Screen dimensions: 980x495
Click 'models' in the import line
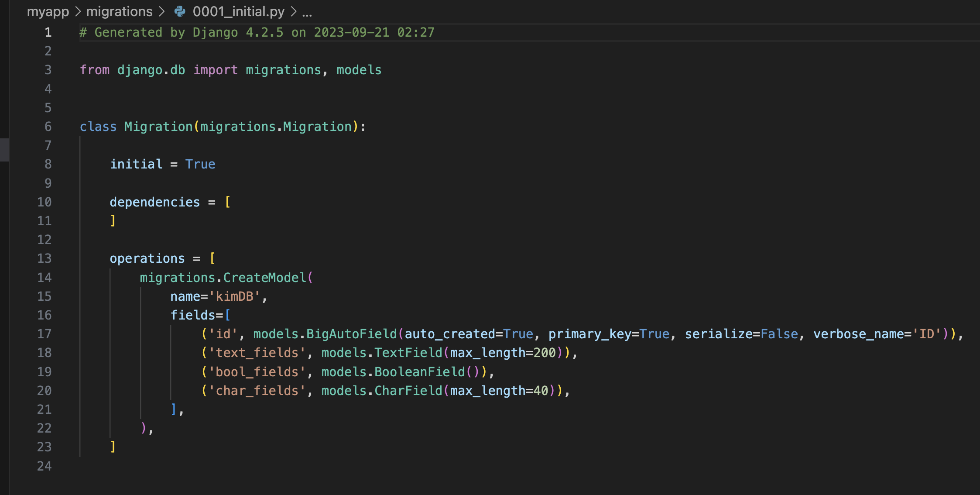pyautogui.click(x=359, y=70)
